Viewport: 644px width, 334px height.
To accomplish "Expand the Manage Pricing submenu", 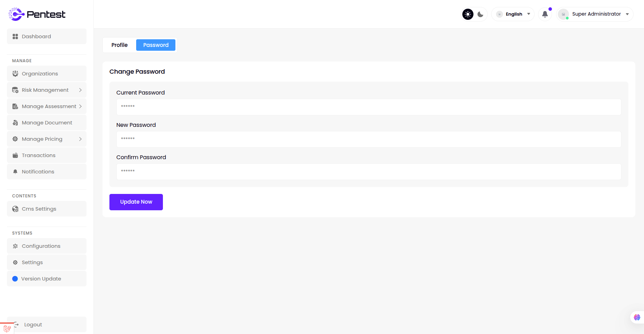I will (x=80, y=139).
